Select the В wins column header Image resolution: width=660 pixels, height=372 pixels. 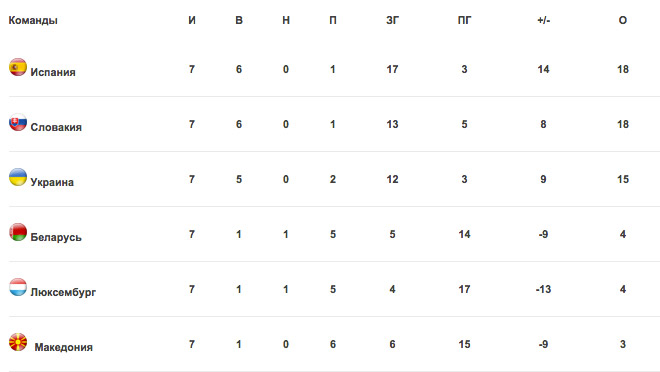pos(239,20)
